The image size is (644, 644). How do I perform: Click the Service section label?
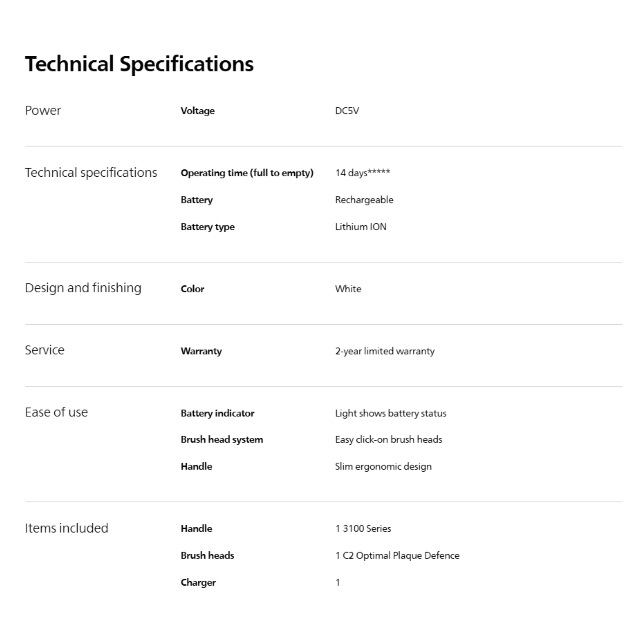tap(45, 350)
